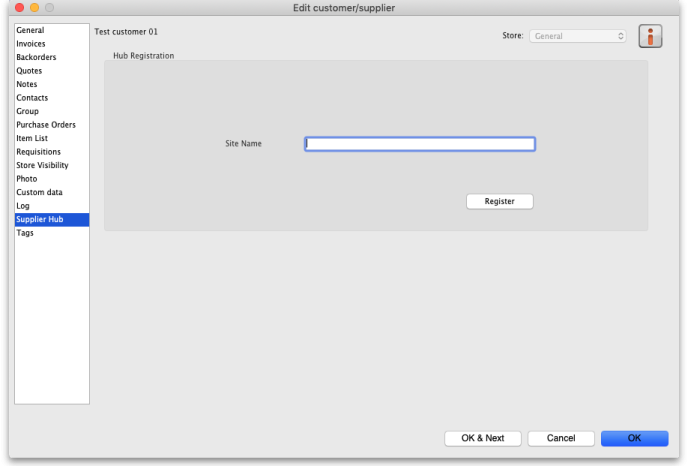Switch to Store Visibility section
688x466 pixels.
42,165
